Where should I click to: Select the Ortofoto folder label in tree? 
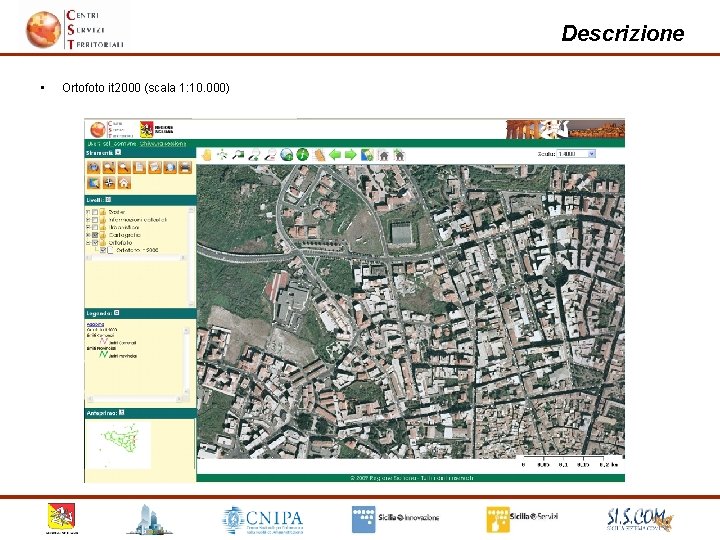click(120, 242)
